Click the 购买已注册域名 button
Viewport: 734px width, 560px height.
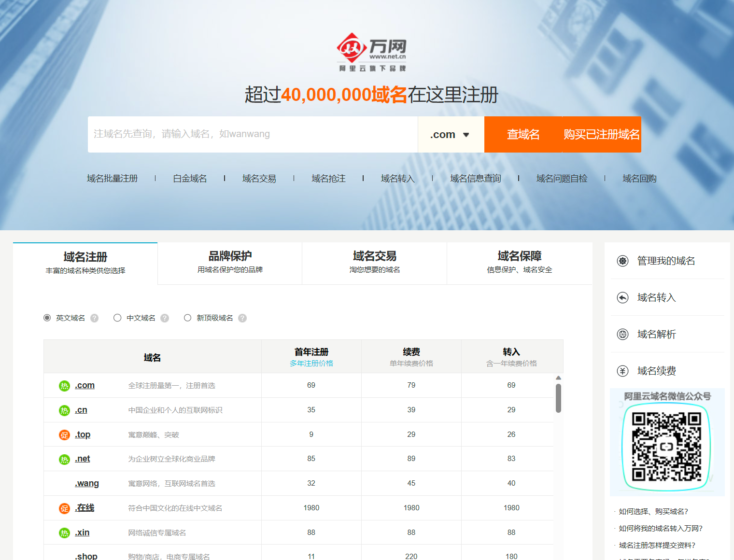602,135
